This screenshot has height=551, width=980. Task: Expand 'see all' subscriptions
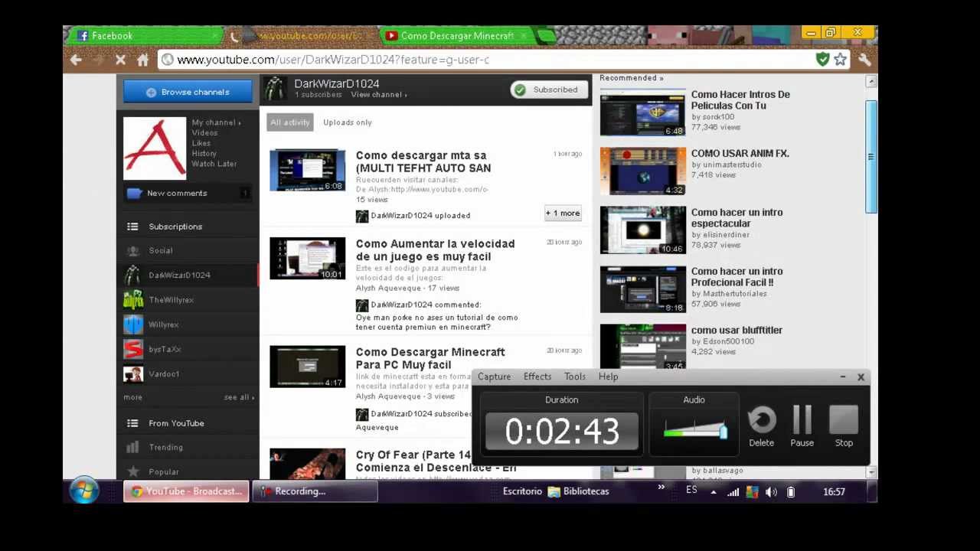click(x=239, y=397)
